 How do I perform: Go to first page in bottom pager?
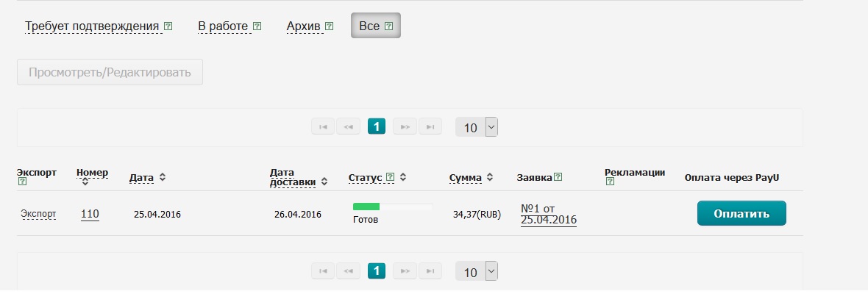click(323, 270)
